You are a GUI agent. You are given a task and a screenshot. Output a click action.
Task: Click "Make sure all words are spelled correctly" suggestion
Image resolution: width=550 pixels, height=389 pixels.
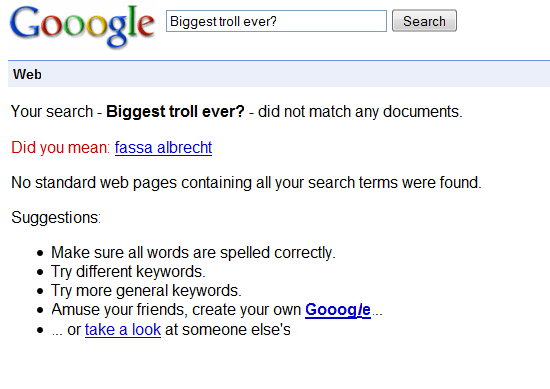[x=193, y=253]
